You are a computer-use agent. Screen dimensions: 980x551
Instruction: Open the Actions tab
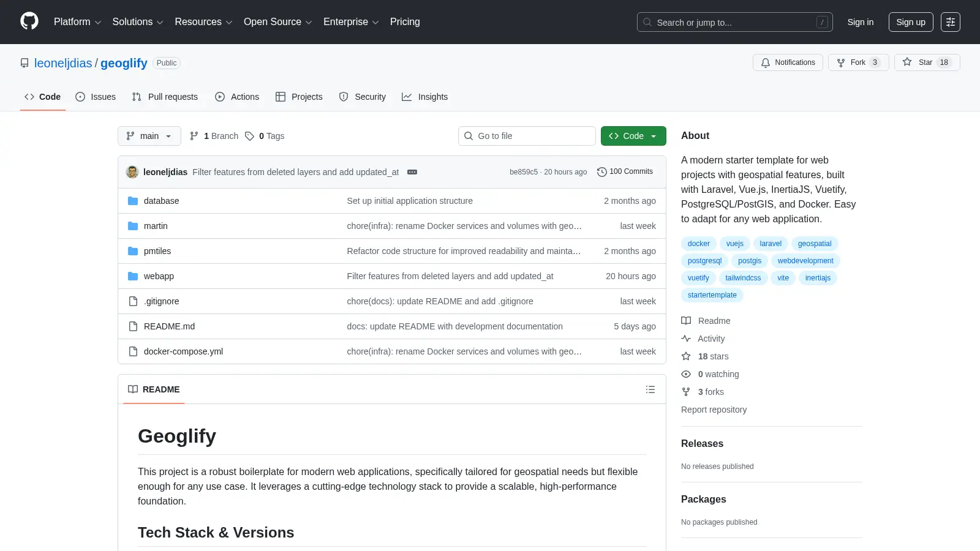[237, 97]
